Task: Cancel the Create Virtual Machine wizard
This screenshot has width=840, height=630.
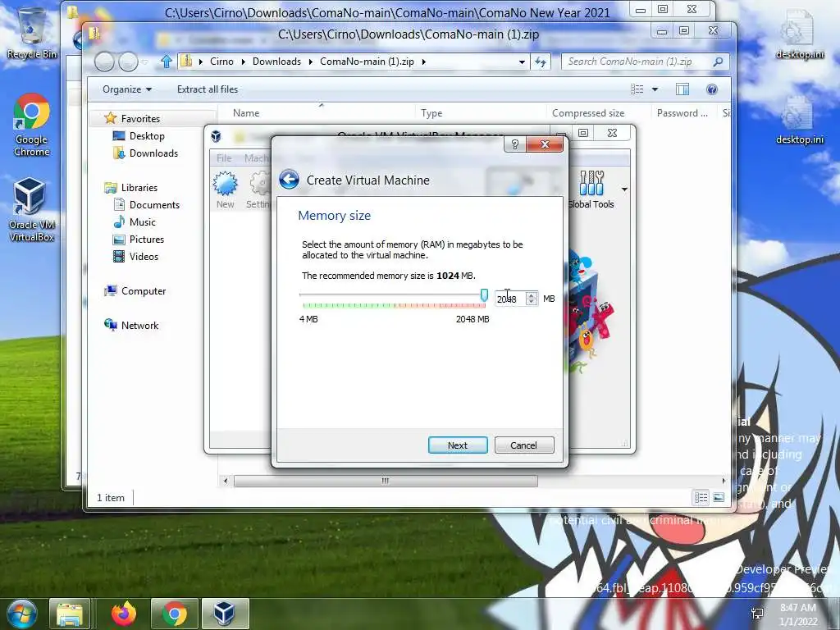Action: 523,445
